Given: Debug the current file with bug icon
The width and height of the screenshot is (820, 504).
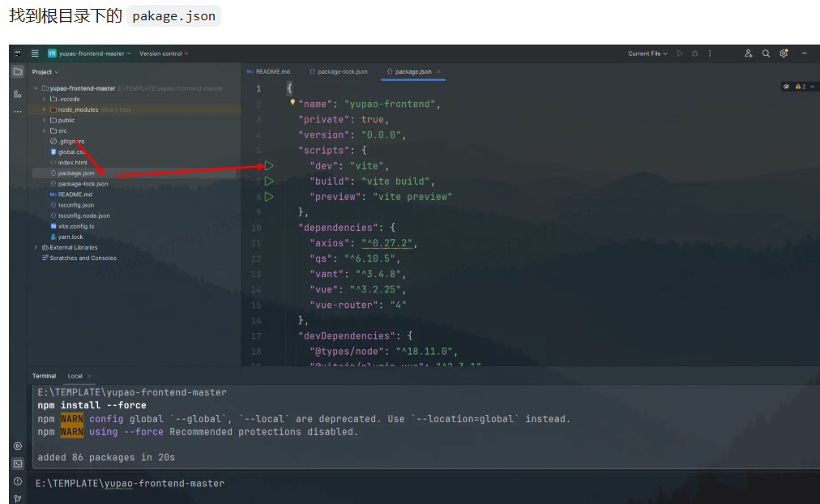Looking at the screenshot, I should pos(695,53).
